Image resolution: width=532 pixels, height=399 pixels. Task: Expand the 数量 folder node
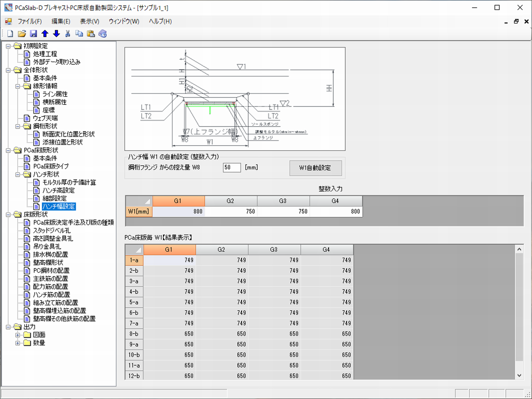[x=18, y=343]
